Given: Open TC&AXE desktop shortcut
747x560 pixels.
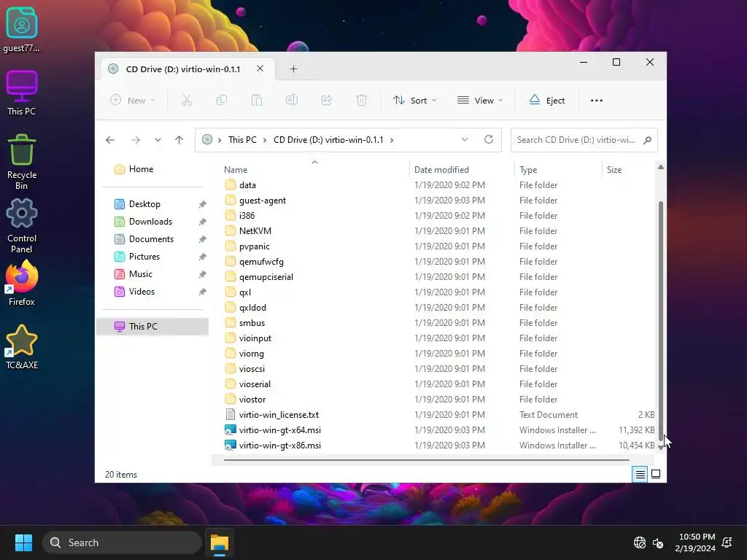Looking at the screenshot, I should [x=21, y=348].
